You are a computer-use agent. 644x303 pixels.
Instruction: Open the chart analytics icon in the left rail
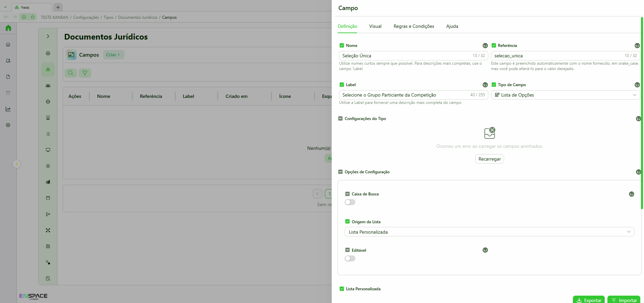(8, 109)
